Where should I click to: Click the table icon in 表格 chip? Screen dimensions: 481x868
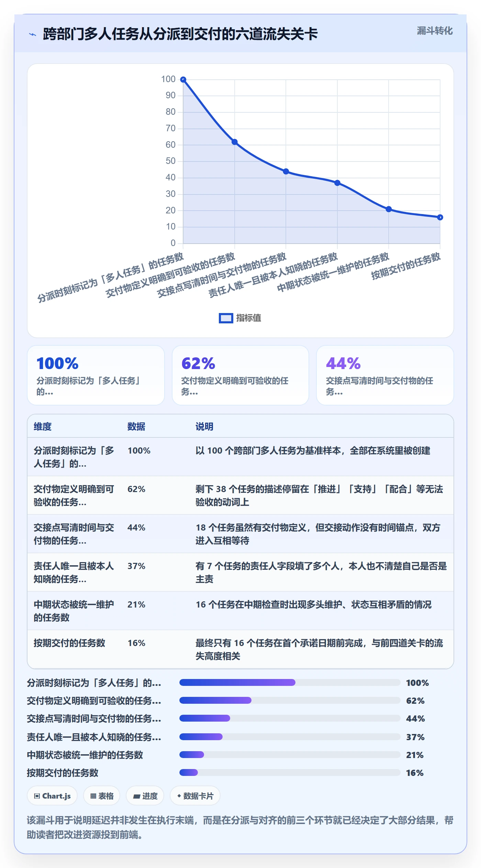pyautogui.click(x=93, y=796)
